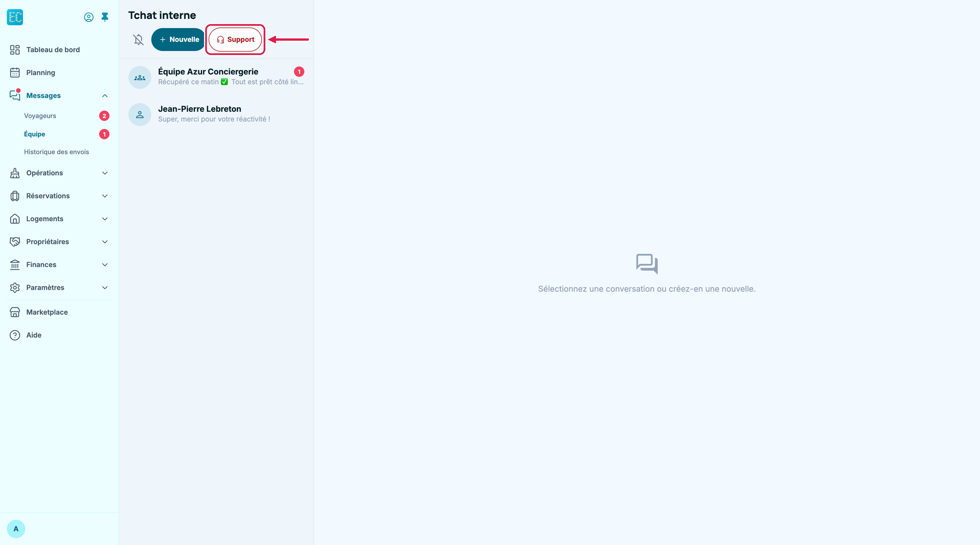
Task: Click the Messages chat icon
Action: tap(15, 95)
